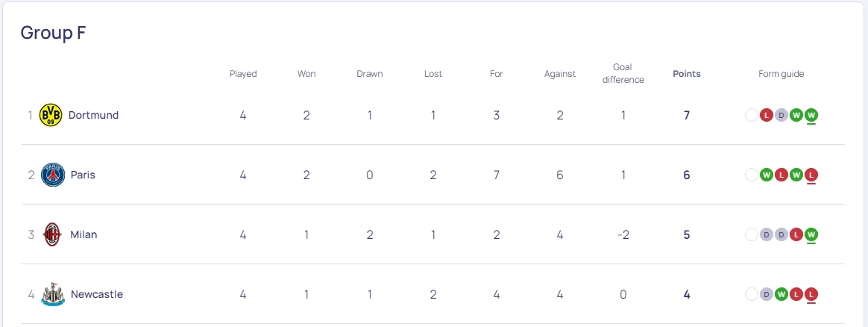Click Dortmund's red loss form badge
This screenshot has height=327, width=868.
[767, 115]
